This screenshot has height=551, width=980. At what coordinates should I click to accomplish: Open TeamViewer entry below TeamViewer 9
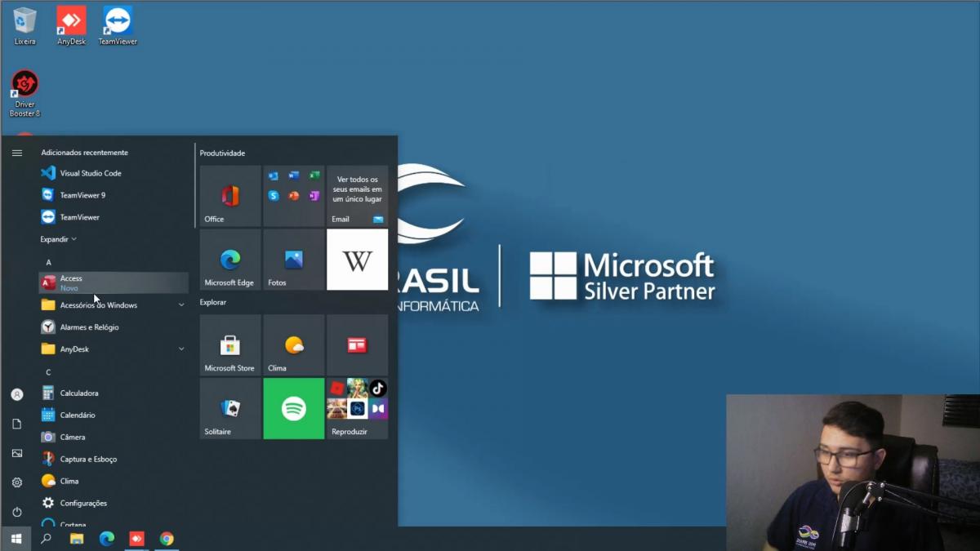[x=114, y=217]
